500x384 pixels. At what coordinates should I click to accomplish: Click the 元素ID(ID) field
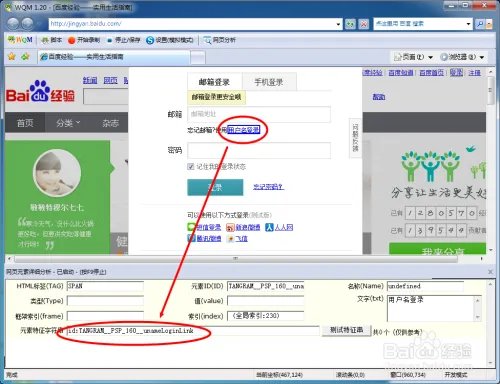tap(266, 286)
